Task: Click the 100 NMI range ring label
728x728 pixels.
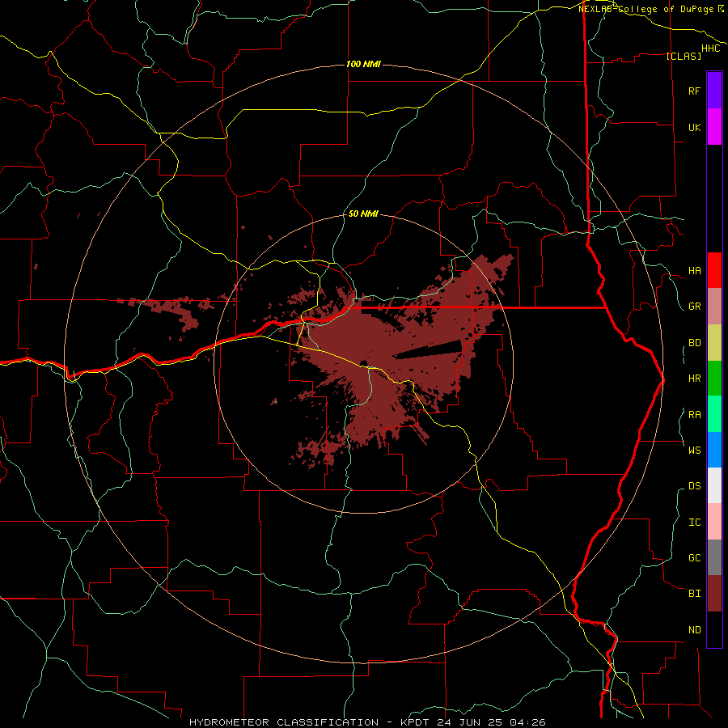Action: (x=363, y=64)
